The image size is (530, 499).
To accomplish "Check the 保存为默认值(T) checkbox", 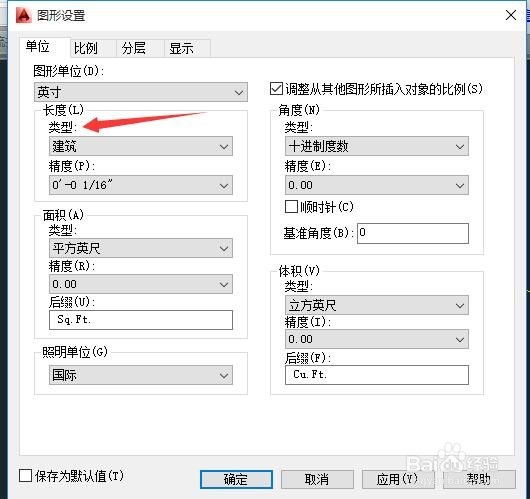I will pos(25,476).
